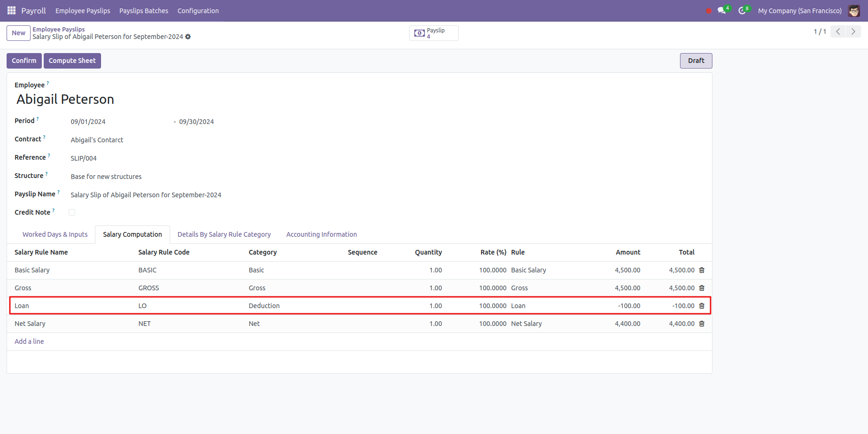Click the user avatar in top bar
Screen dimensions: 868x434
[853, 10]
